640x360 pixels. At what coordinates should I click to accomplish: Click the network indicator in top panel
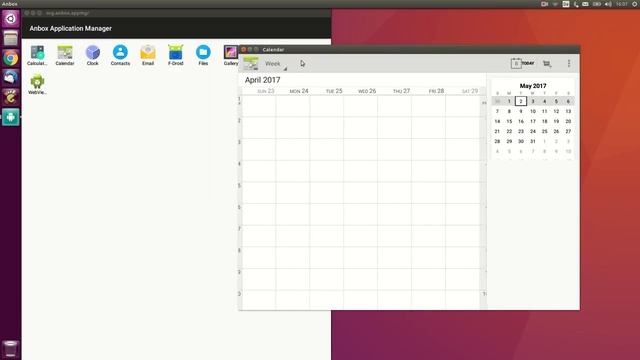point(555,4)
